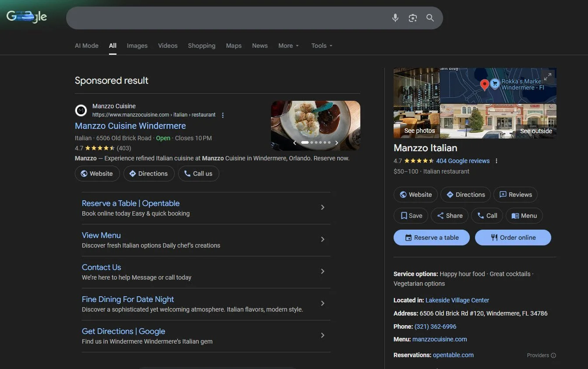Expand the Get Directions chevron

(323, 335)
